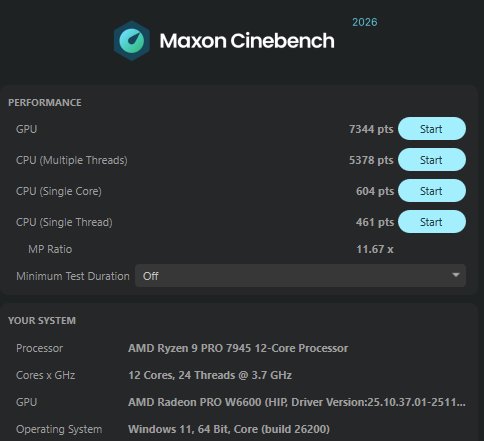Select the 5378 pts multi-thread score

pos(371,160)
